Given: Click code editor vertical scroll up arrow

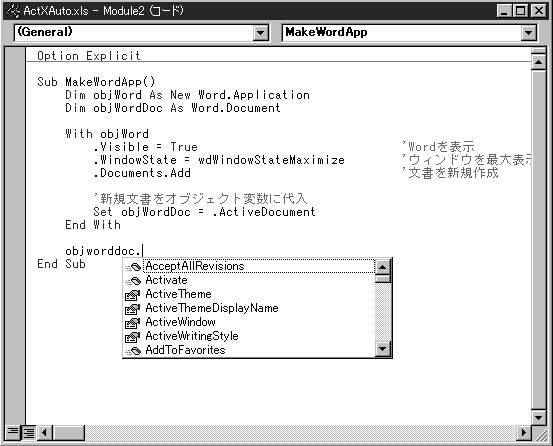Looking at the screenshot, I should click(538, 62).
